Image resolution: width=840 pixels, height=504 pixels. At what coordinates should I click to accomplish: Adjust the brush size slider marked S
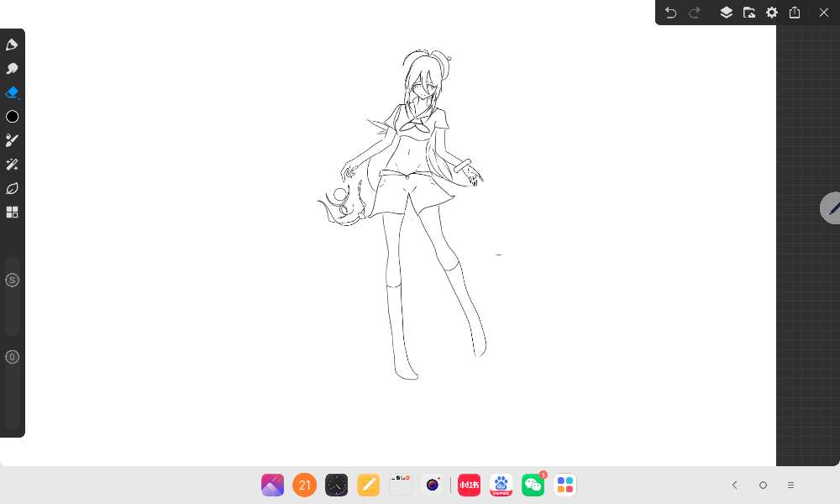click(12, 280)
